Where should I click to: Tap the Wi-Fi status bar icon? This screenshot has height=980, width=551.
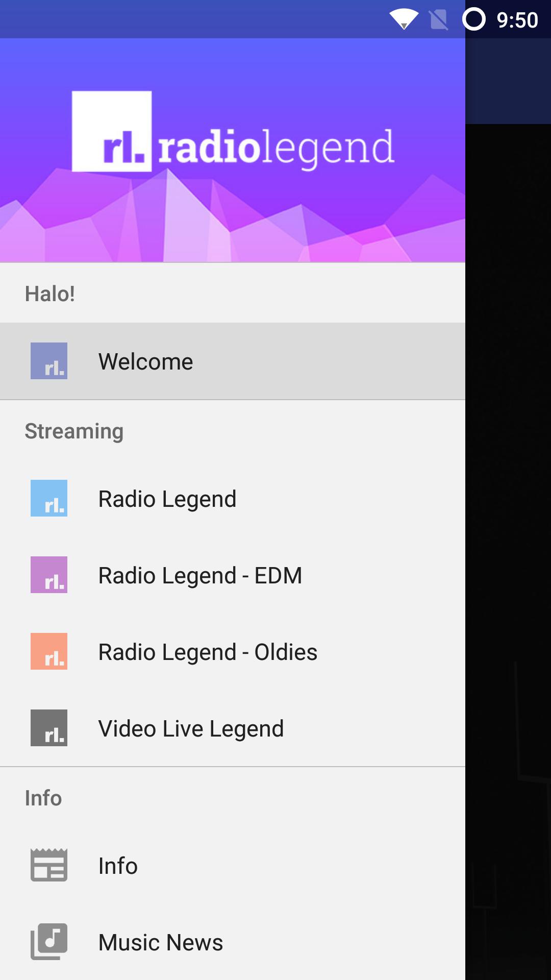(404, 19)
